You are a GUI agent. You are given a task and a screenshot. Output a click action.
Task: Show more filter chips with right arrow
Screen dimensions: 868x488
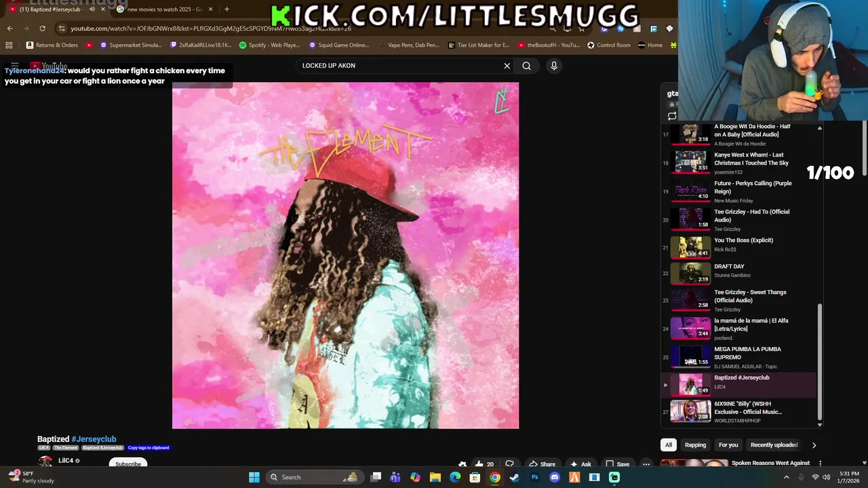[x=814, y=445]
